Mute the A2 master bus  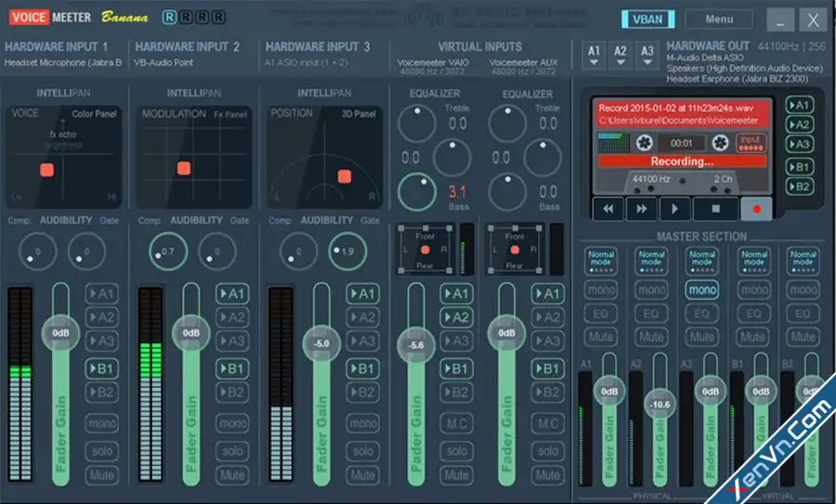coord(651,337)
